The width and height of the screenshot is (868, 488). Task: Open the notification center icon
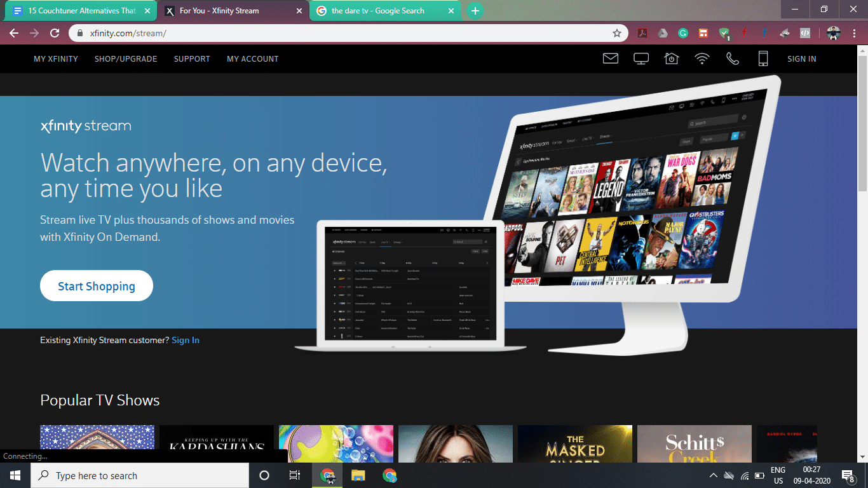[x=848, y=475]
